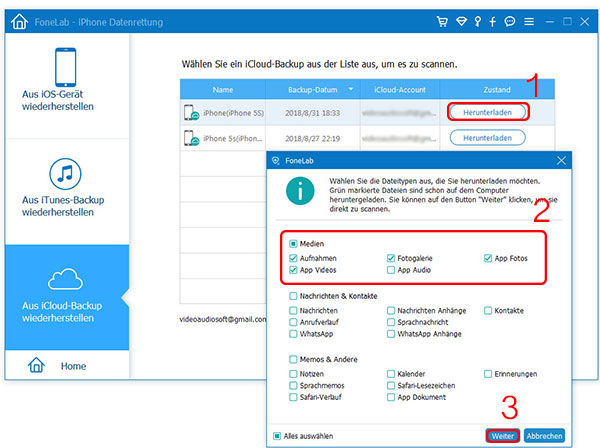Sort by iCloud-Account column header
The height and width of the screenshot is (448, 600).
coord(400,90)
